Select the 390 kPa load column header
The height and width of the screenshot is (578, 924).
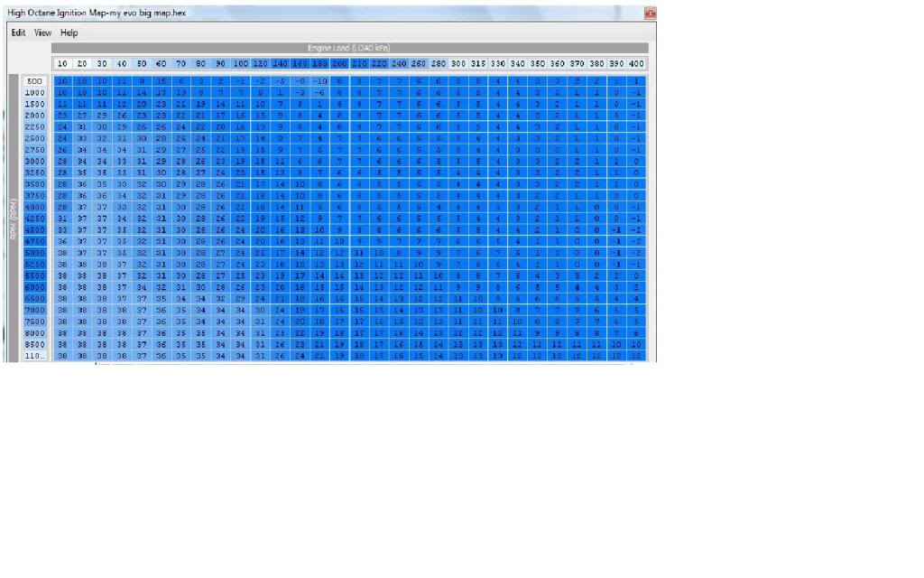click(x=616, y=64)
